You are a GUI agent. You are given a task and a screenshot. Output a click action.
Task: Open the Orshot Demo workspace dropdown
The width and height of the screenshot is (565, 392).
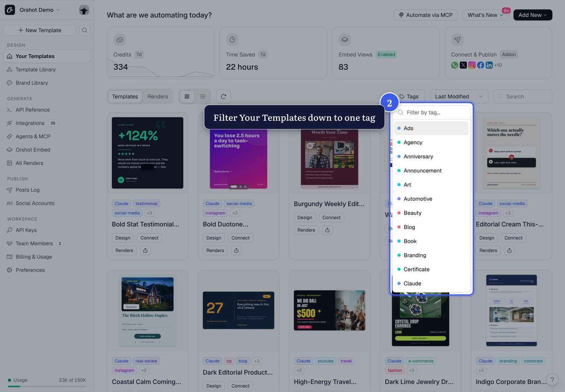[x=40, y=10]
